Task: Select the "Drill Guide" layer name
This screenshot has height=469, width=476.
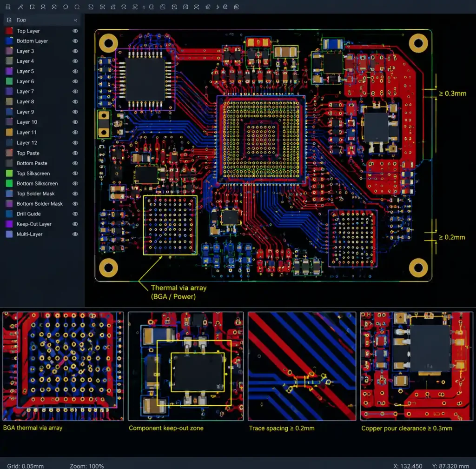Action: [x=28, y=214]
